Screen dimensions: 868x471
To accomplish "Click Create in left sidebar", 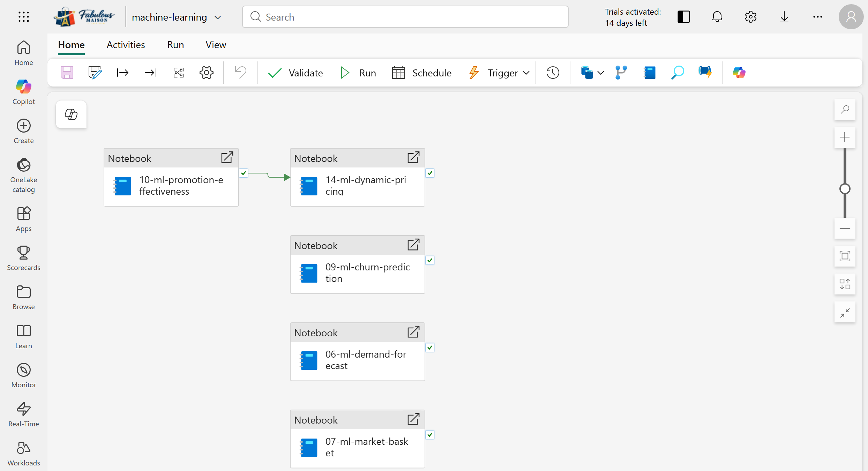I will [x=24, y=131].
